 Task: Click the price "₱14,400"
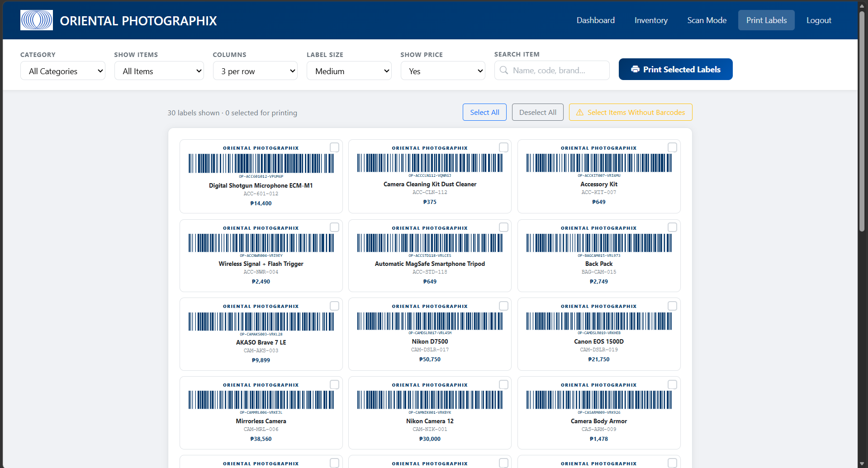click(261, 203)
